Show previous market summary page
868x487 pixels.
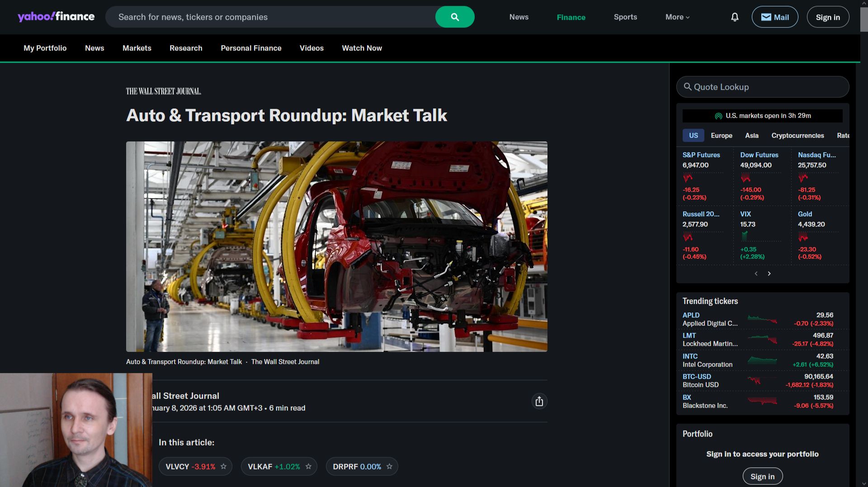(x=756, y=273)
